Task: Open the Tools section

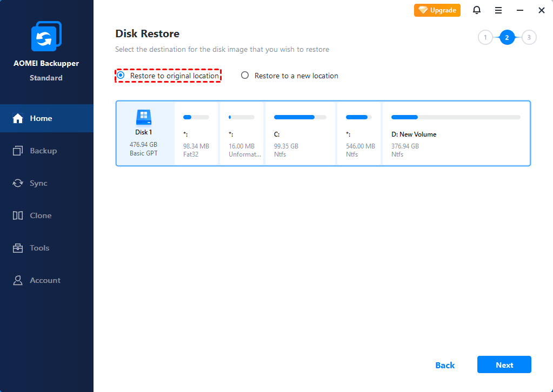Action: coord(46,248)
